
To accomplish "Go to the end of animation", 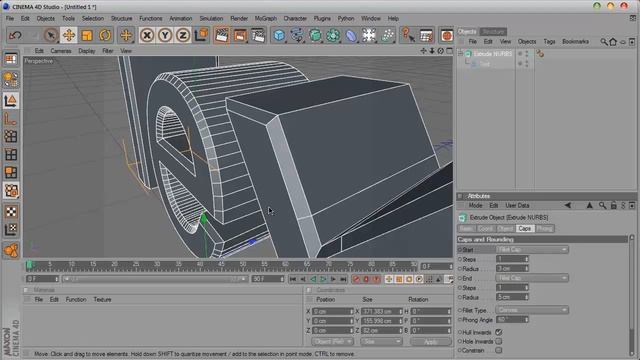I will (x=343, y=279).
